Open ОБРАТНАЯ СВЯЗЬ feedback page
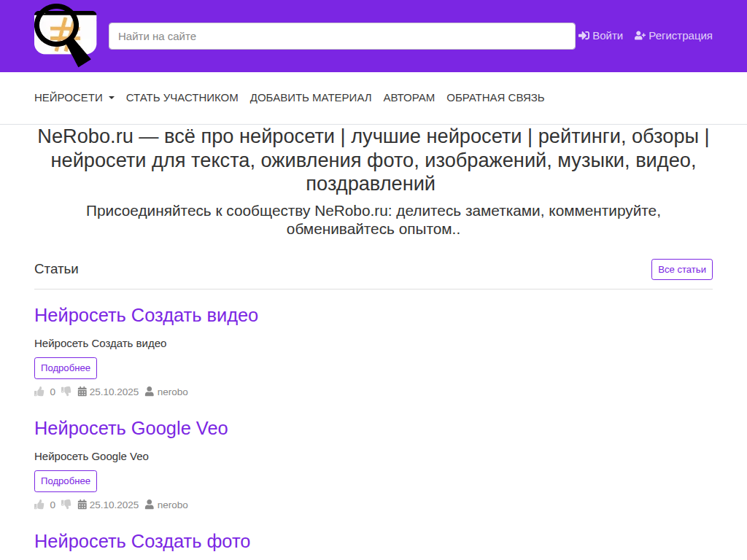The height and width of the screenshot is (560, 747). pos(495,97)
